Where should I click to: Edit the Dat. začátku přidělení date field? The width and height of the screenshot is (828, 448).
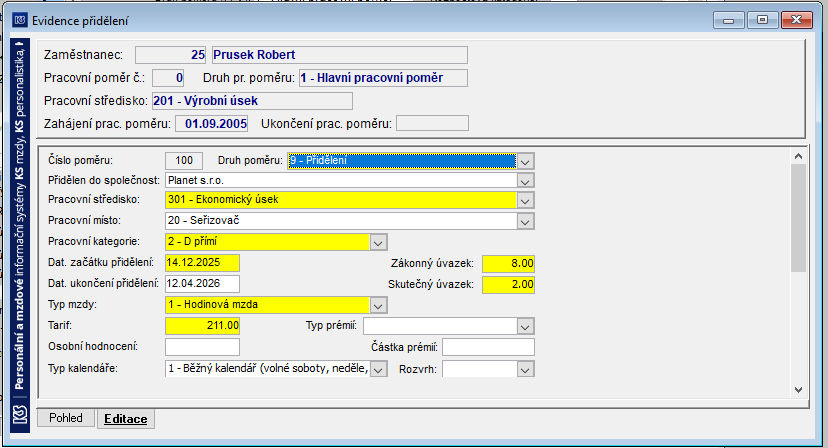pos(202,263)
